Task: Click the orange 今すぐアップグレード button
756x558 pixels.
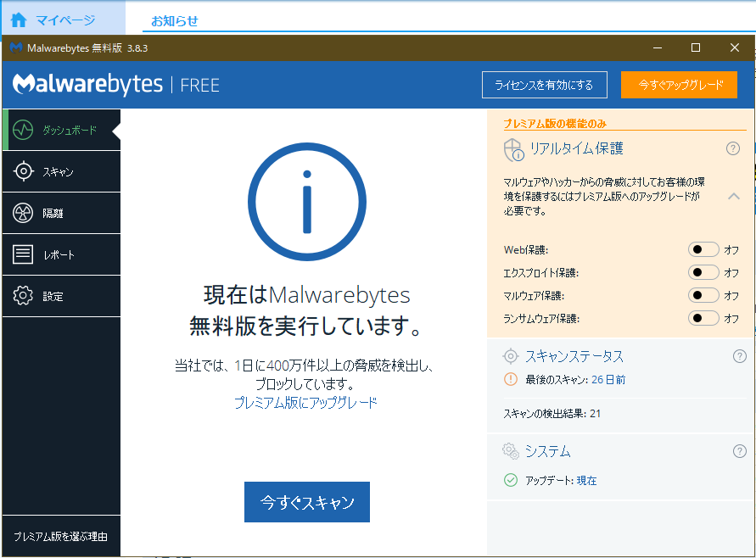Action: click(680, 85)
